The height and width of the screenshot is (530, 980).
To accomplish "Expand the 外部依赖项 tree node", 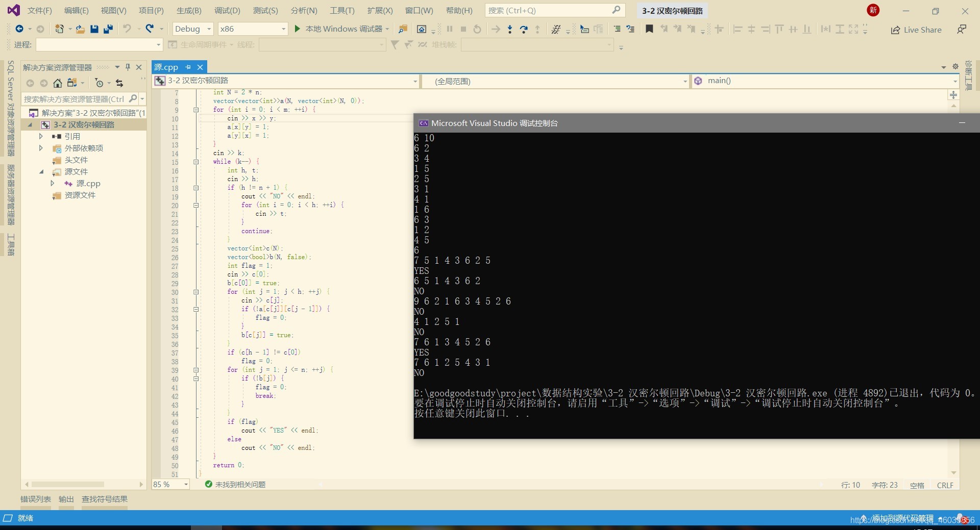I will pos(41,148).
